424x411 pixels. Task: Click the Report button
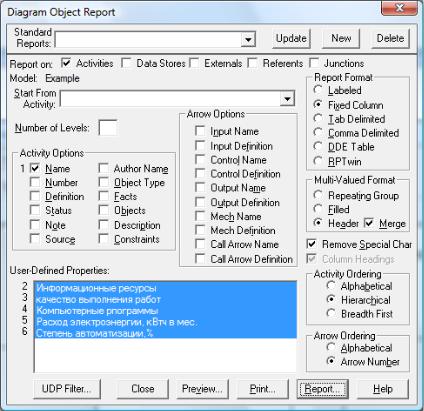(x=323, y=389)
